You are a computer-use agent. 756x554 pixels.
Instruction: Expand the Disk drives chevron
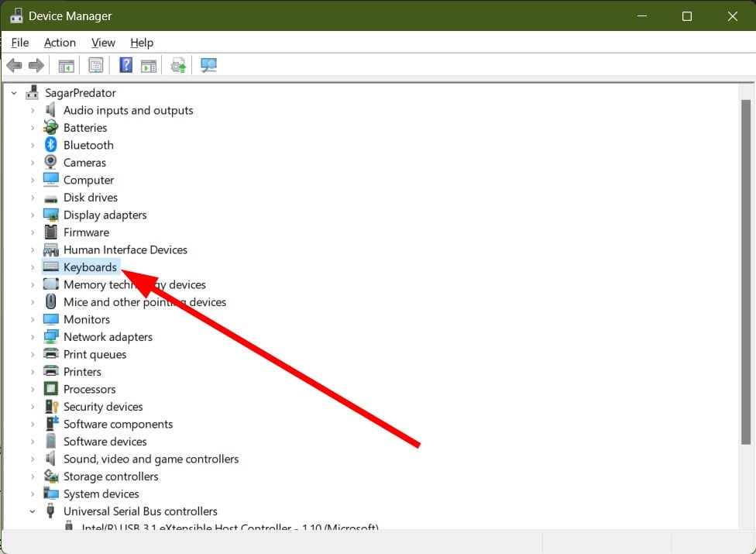pyautogui.click(x=33, y=198)
